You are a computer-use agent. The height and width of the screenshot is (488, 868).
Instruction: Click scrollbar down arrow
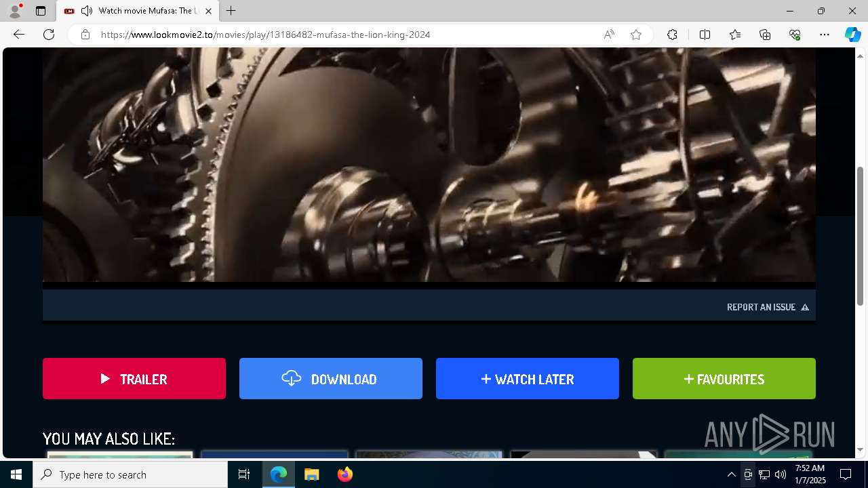[x=861, y=449]
